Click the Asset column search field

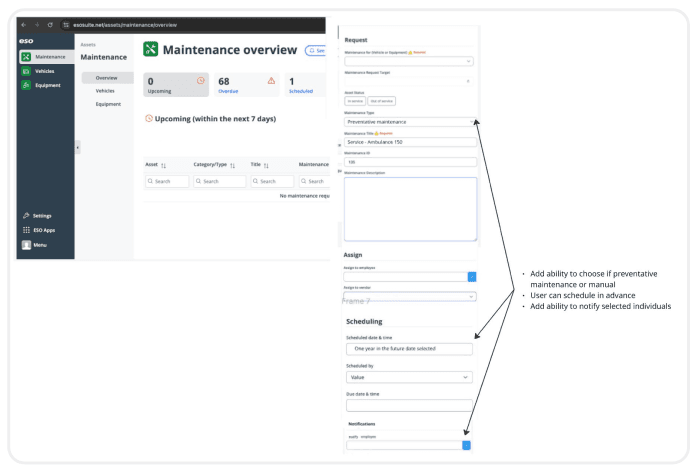[167, 181]
